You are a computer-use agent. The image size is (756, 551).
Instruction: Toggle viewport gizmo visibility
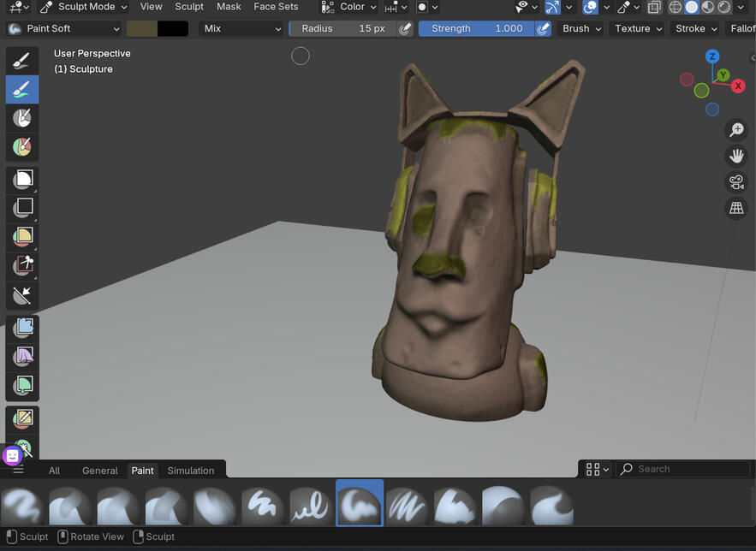[x=552, y=7]
